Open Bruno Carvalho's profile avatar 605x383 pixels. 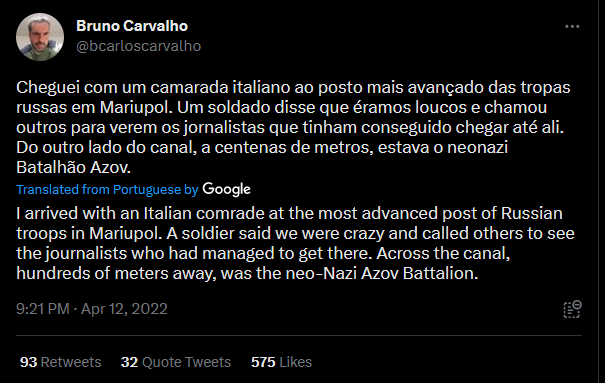point(40,37)
